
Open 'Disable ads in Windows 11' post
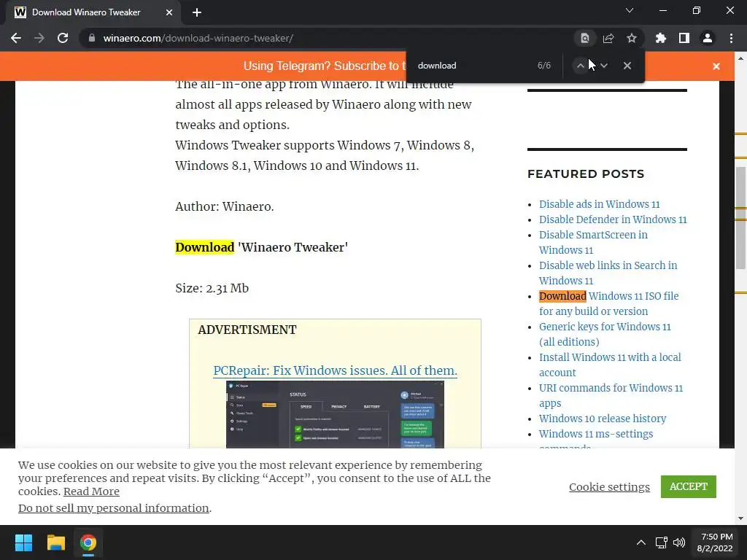coord(600,204)
